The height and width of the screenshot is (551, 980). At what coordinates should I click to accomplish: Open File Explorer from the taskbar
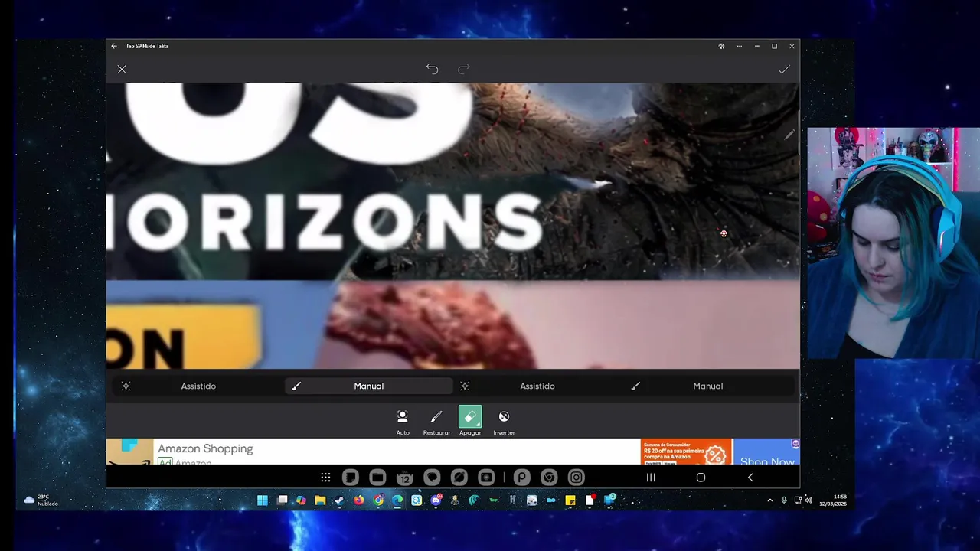coord(320,500)
